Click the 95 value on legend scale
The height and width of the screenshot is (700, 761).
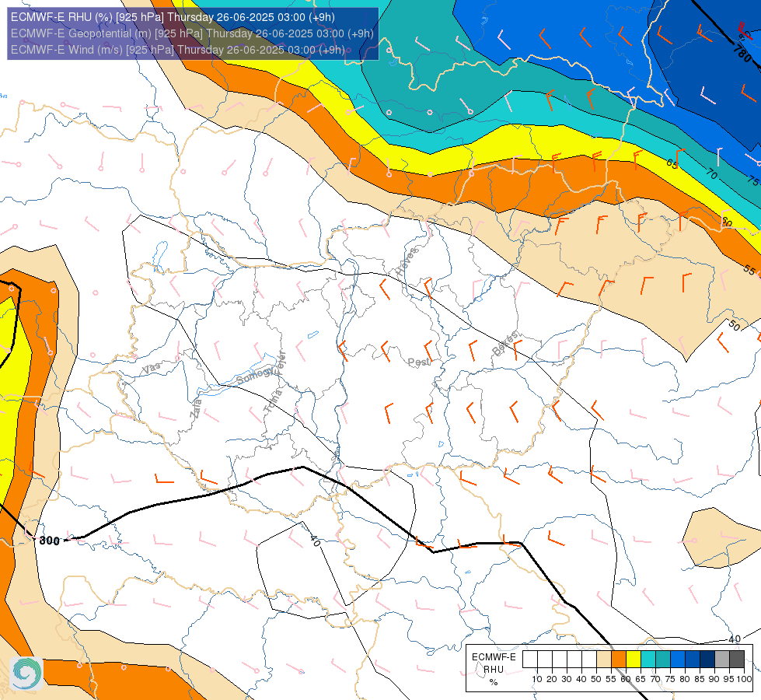pyautogui.click(x=729, y=679)
